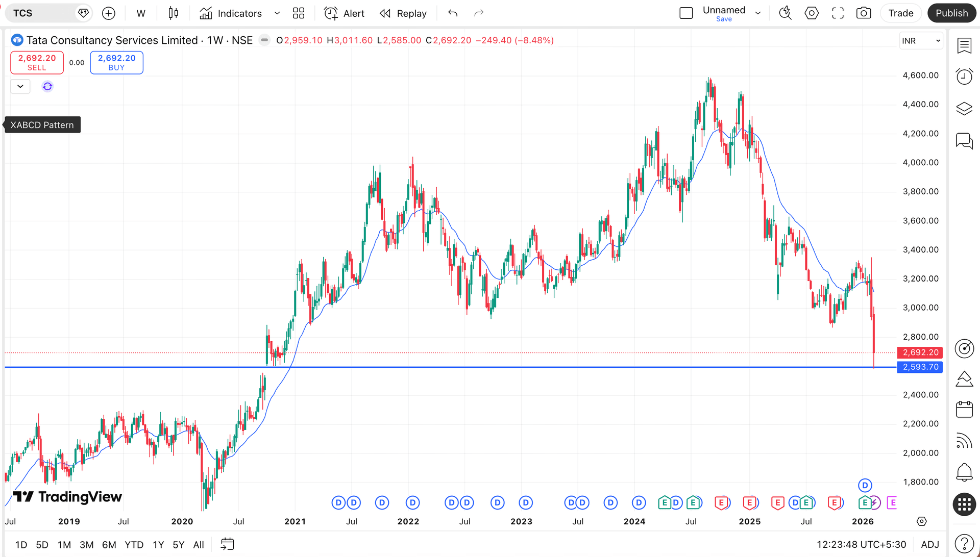Expand the indicators favorites chevron

[277, 13]
